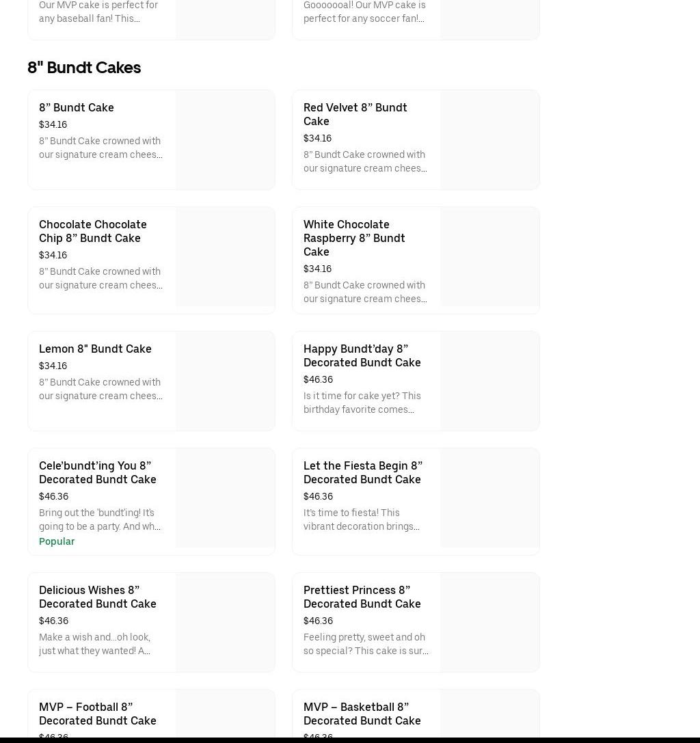This screenshot has width=700, height=743.
Task: Select the Red Velvet 8" Bundt Cake title
Action: (355, 114)
